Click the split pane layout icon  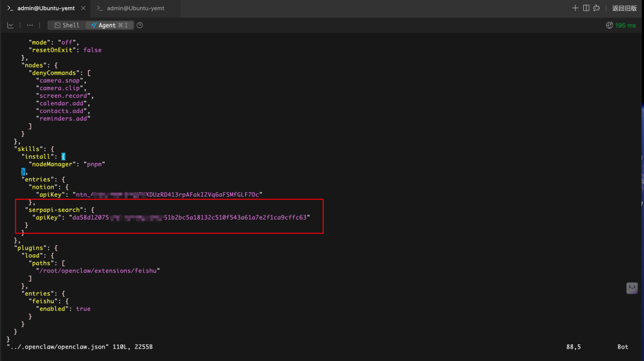tap(586, 8)
